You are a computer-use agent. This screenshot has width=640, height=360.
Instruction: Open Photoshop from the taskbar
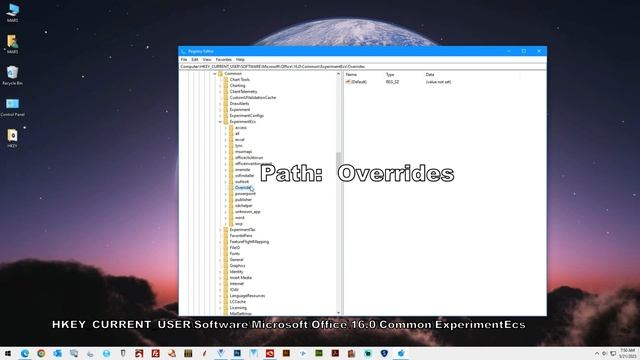[x=237, y=353]
